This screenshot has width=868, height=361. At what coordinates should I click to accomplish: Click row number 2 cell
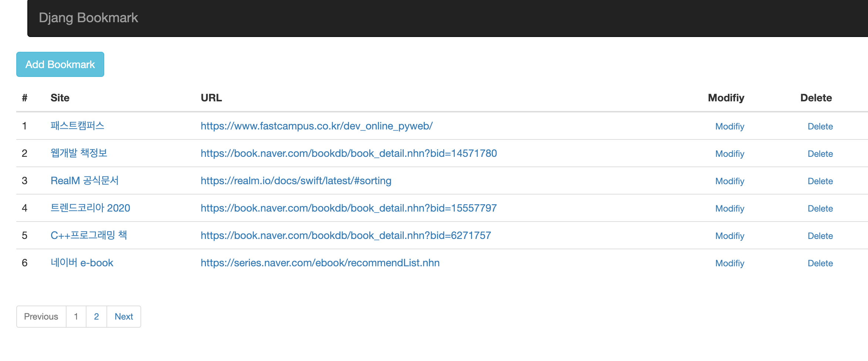pos(24,153)
